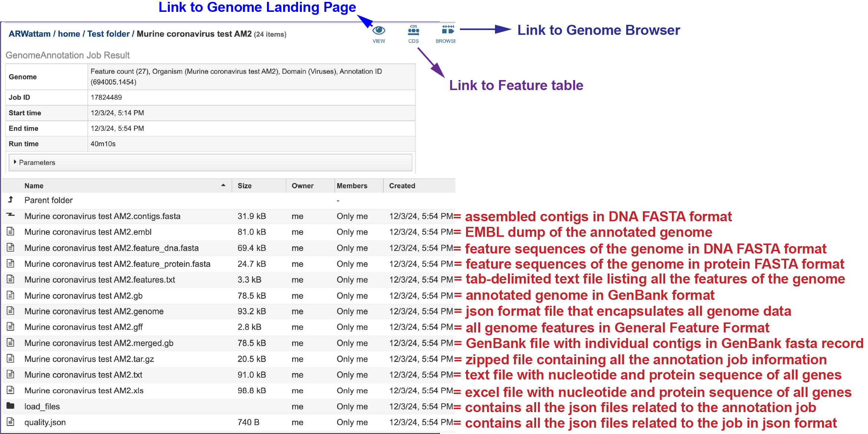The image size is (868, 434).
Task: Select Murine coronavirus test AM2.feature_protein.fasta
Action: pos(117,264)
